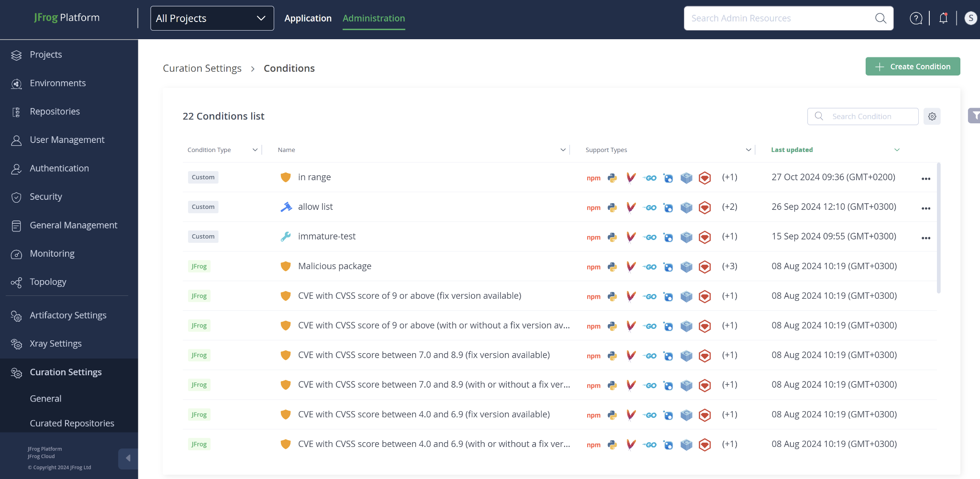Viewport: 980px width, 479px height.
Task: Click the '22 Conditions list' heading
Action: tap(223, 116)
